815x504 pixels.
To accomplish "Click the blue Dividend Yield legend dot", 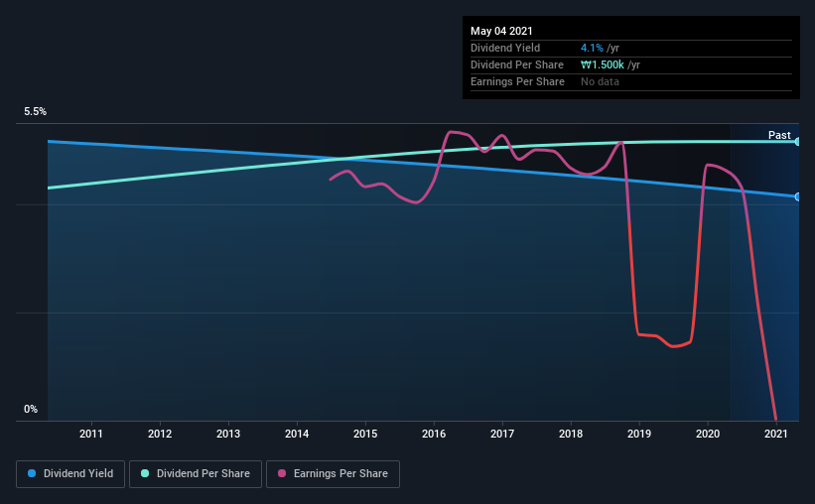I will click(x=32, y=473).
